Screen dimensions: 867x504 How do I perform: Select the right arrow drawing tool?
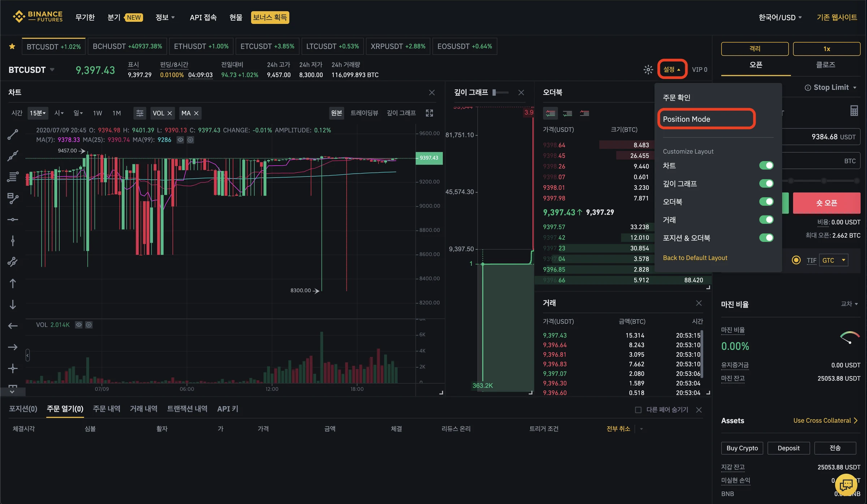[x=13, y=347]
